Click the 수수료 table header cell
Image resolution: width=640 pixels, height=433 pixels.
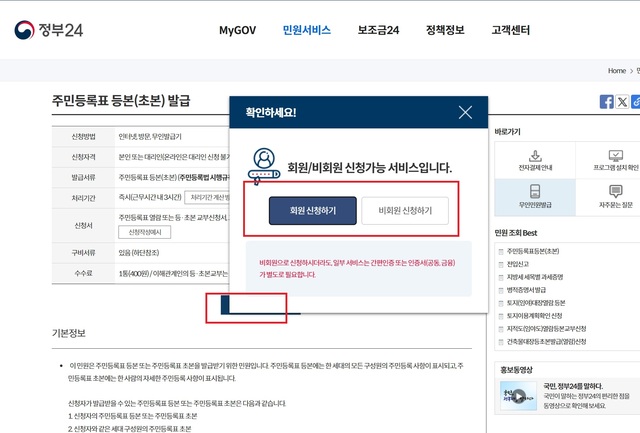point(83,273)
